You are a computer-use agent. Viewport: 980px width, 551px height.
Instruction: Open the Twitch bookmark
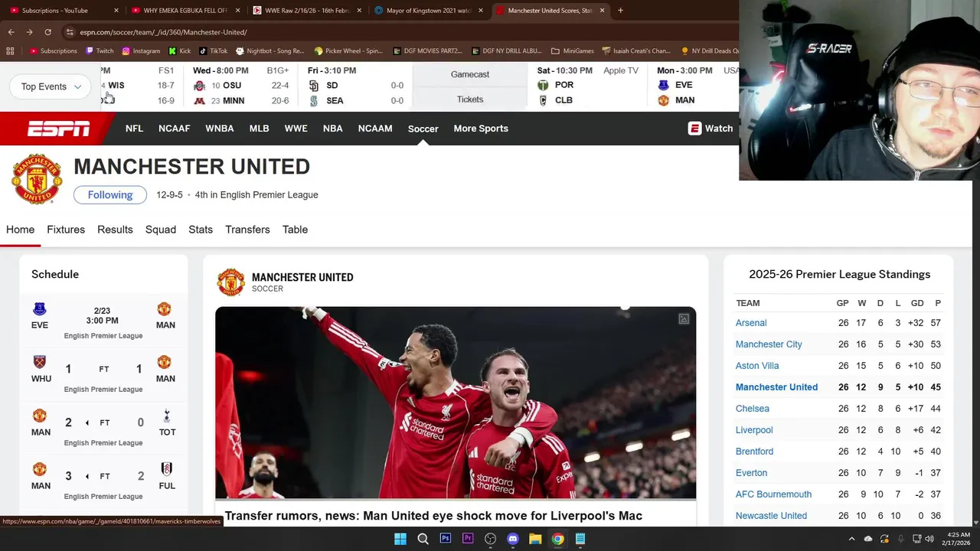[100, 51]
